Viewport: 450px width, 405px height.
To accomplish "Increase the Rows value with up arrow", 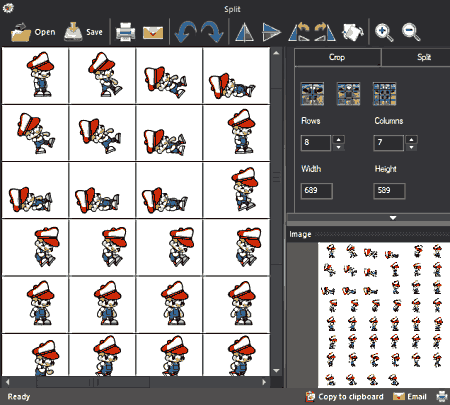I will click(x=339, y=139).
